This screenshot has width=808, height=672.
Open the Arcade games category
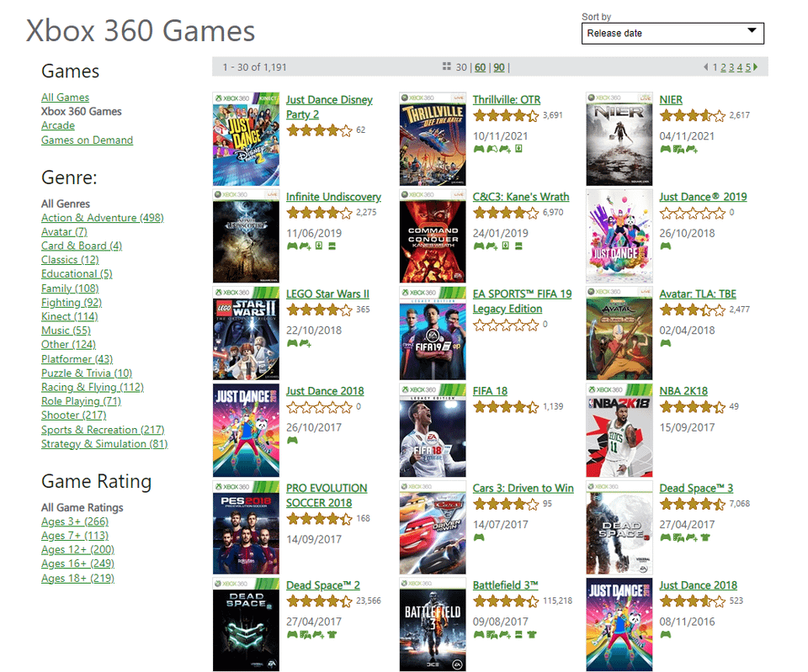(x=58, y=125)
